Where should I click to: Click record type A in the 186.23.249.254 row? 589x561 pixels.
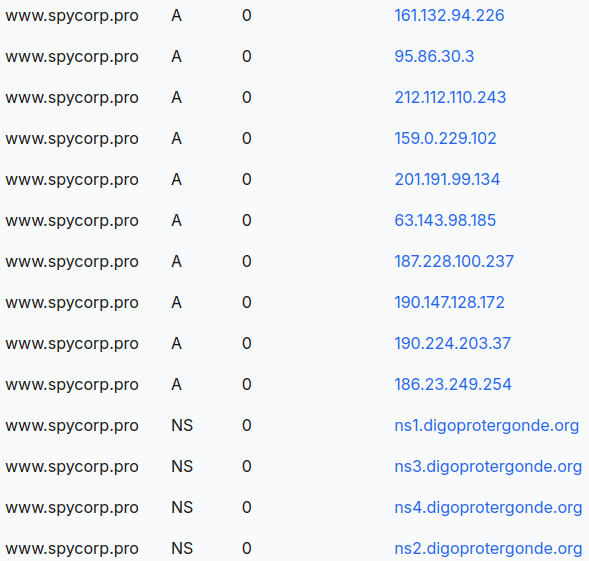177,384
